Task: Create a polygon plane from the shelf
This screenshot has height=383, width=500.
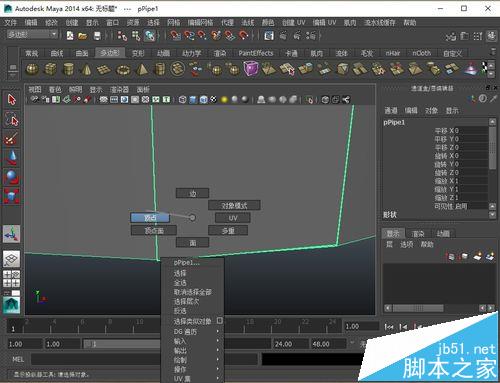Action: pos(104,70)
